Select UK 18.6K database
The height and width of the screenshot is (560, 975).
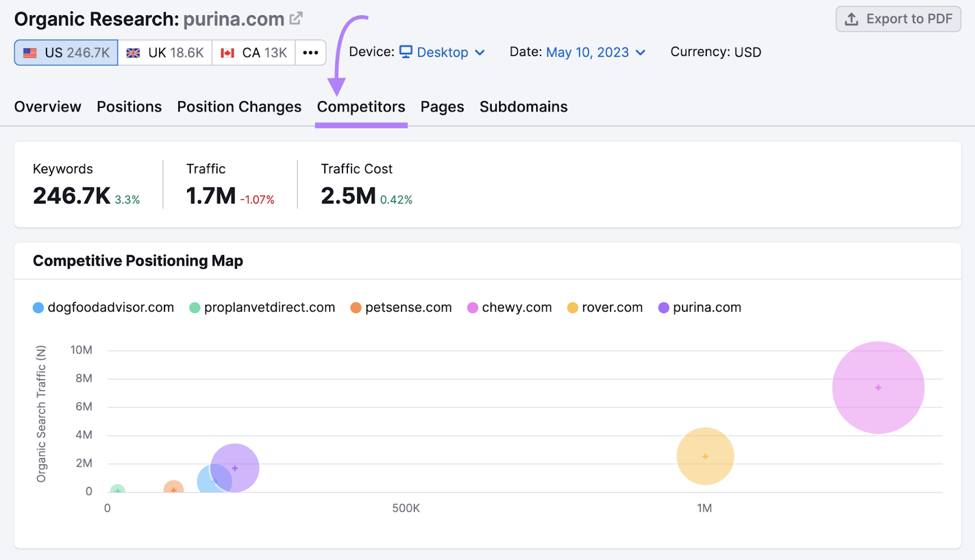click(165, 53)
